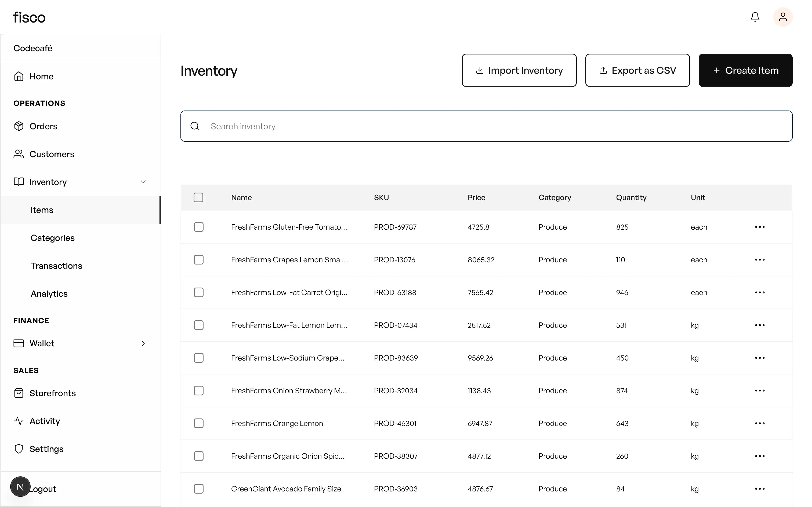Switch to the Items section

pyautogui.click(x=42, y=210)
